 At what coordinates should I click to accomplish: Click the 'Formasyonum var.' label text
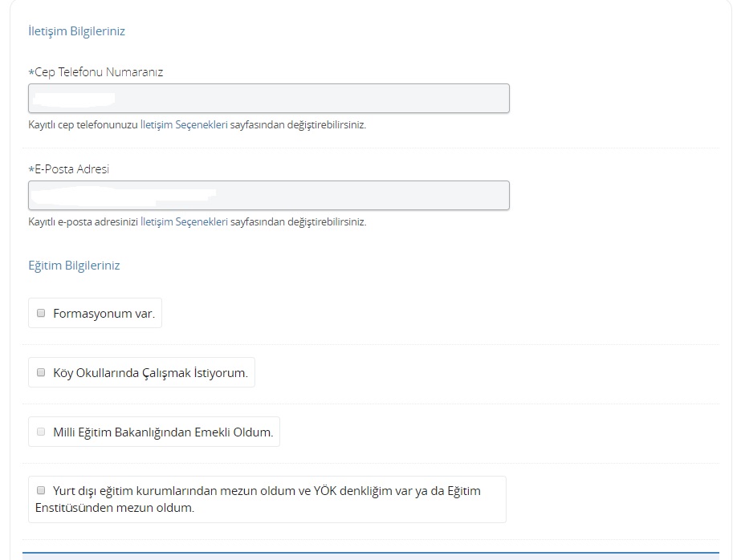pos(104,314)
